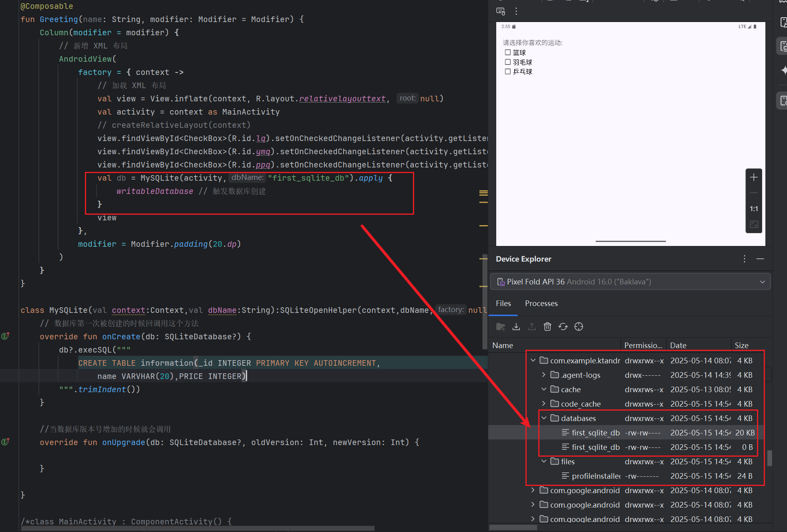787x532 pixels.
Task: Click the MySQLite class name declaration
Action: coord(68,310)
